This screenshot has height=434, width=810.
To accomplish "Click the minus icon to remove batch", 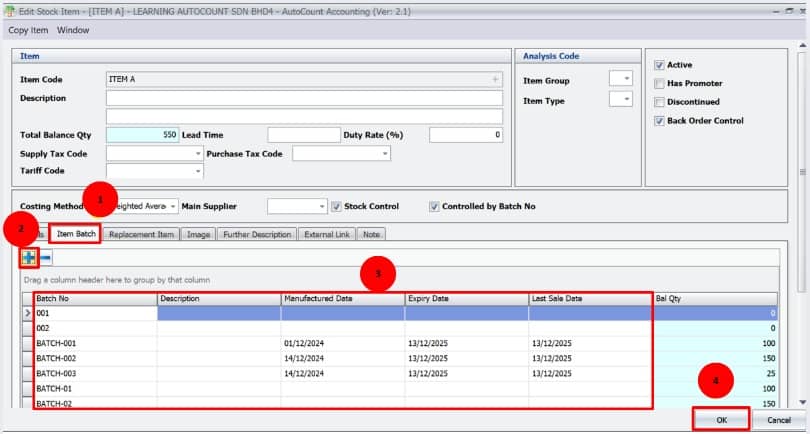I will (46, 257).
